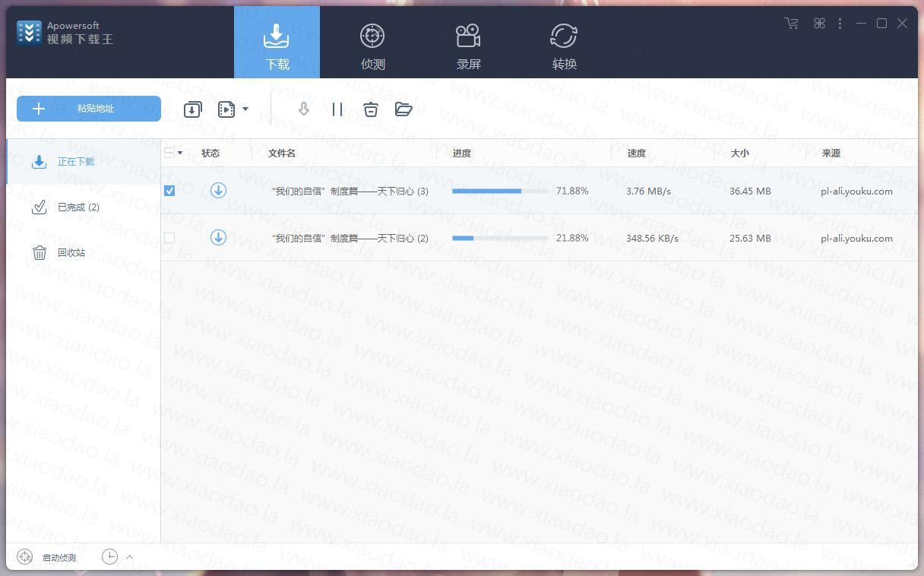
Task: Click the 3.76 MB/s speed value
Action: (648, 191)
